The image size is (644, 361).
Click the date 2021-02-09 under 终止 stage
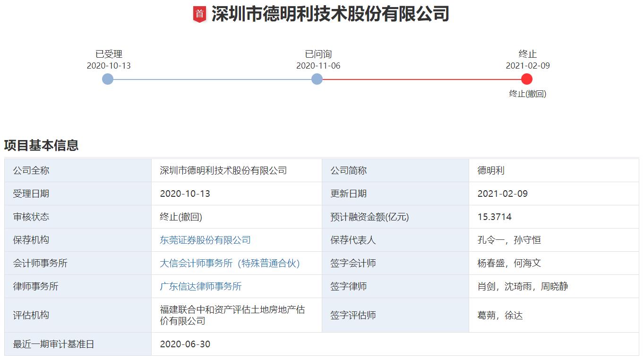point(528,66)
